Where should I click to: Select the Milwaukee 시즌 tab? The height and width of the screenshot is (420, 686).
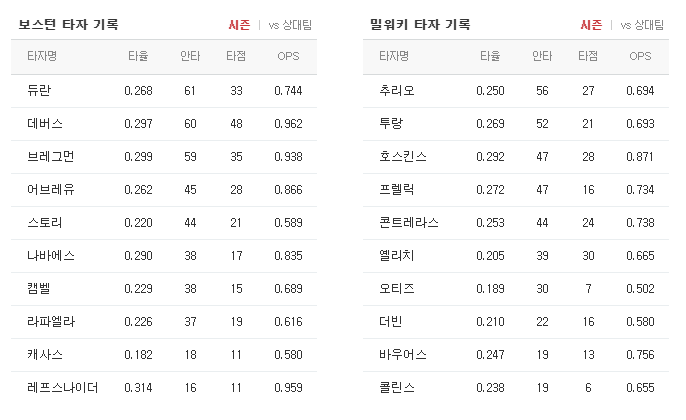pos(592,25)
